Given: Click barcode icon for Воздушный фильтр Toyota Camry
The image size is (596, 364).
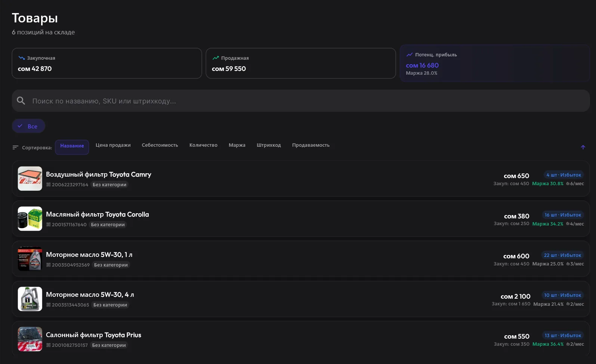Looking at the screenshot, I should point(48,185).
